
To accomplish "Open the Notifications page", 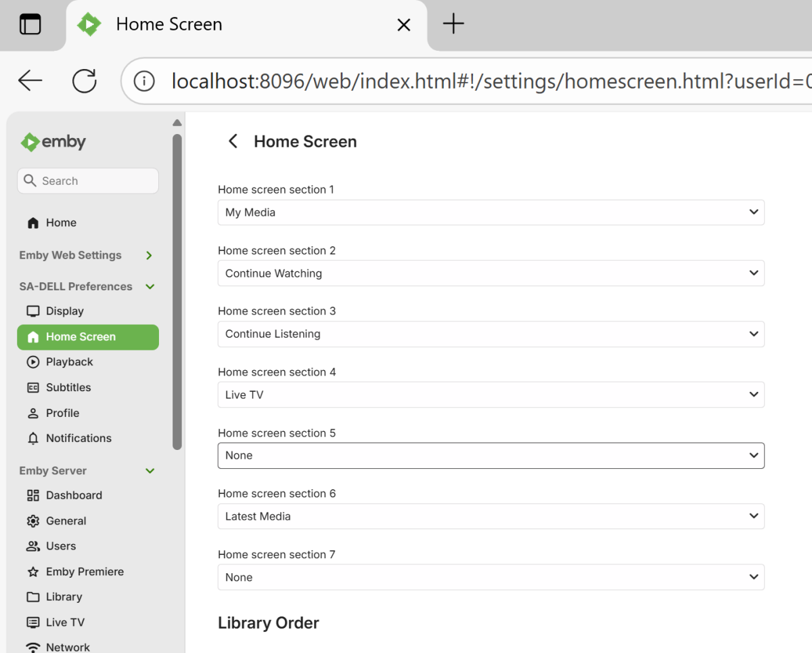I will tap(78, 438).
